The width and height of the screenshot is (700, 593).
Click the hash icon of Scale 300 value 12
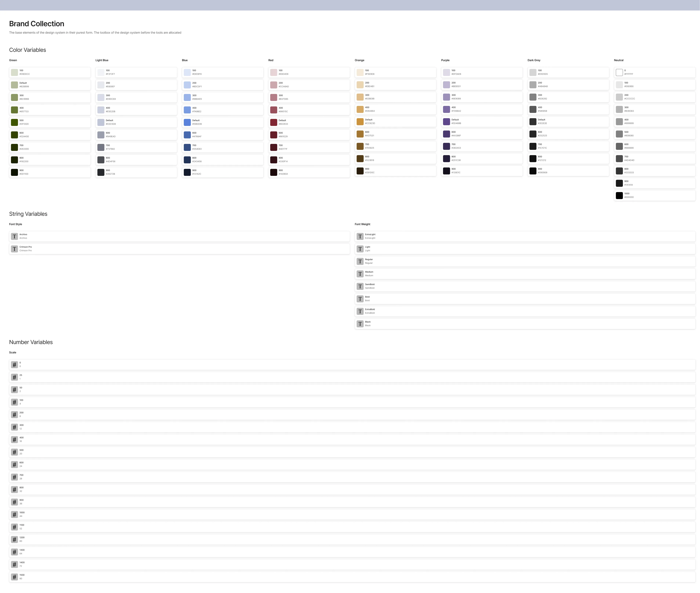15,427
